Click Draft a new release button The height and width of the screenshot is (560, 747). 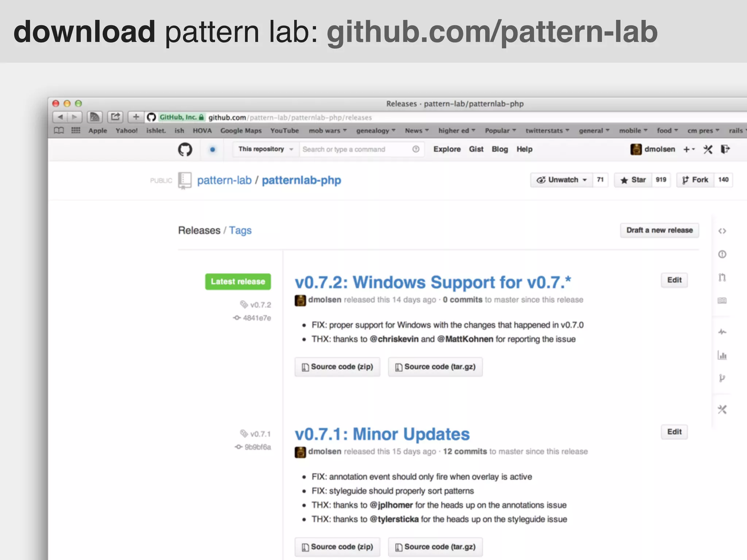pyautogui.click(x=659, y=230)
